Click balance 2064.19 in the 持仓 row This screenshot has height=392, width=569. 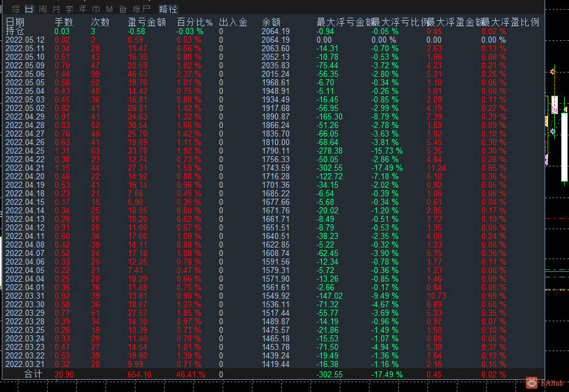pyautogui.click(x=276, y=32)
